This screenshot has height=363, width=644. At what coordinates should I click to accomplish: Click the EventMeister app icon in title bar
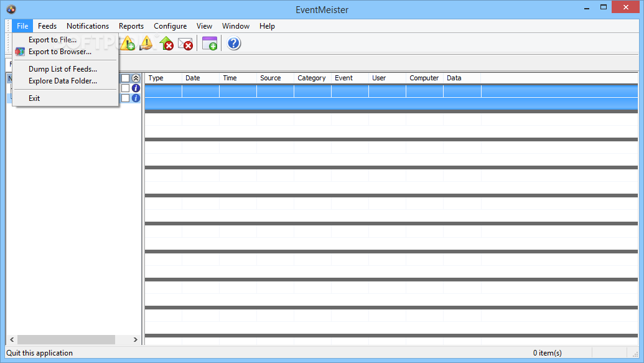click(x=11, y=9)
